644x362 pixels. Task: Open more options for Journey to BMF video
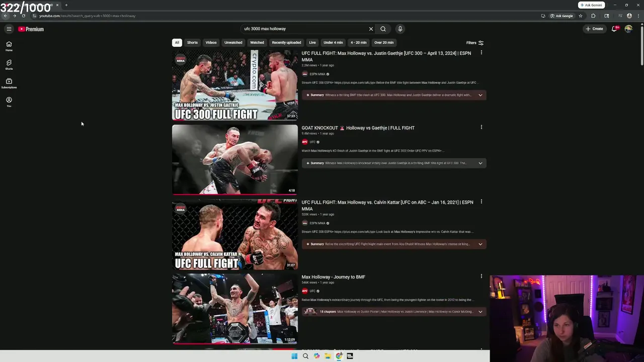[481, 276]
